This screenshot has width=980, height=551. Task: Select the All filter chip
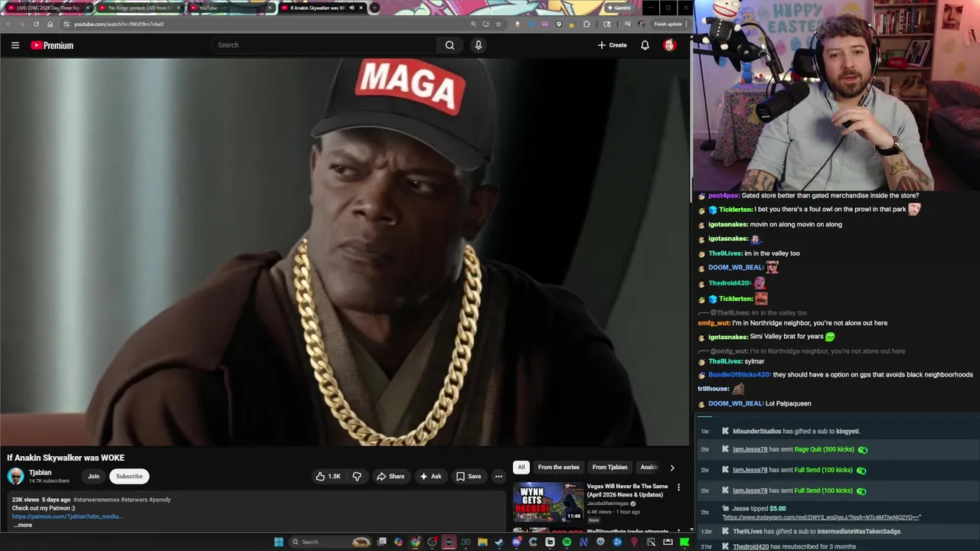point(521,468)
